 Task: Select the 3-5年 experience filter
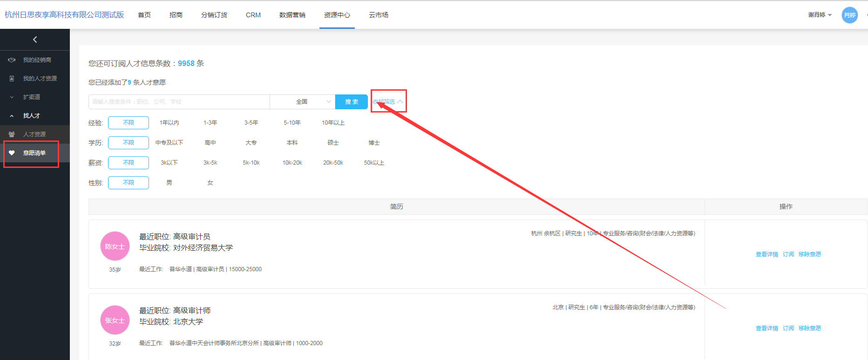click(x=251, y=123)
